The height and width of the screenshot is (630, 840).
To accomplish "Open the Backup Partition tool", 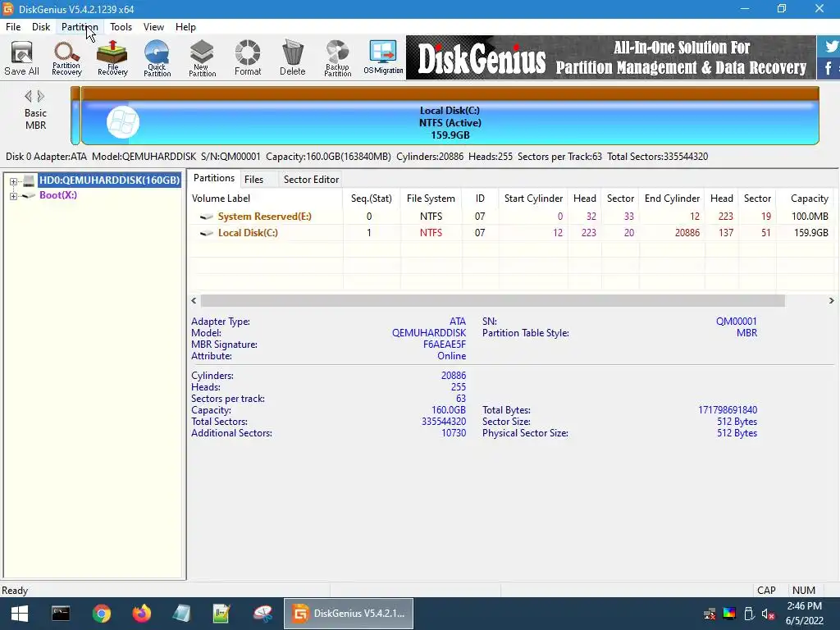I will point(337,58).
